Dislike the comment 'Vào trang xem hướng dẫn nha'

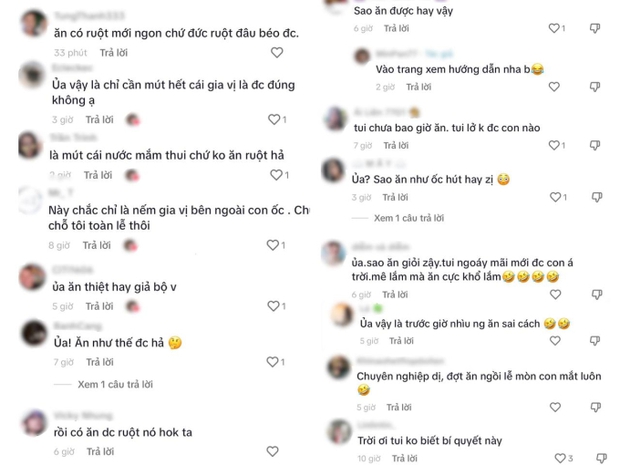(x=595, y=87)
